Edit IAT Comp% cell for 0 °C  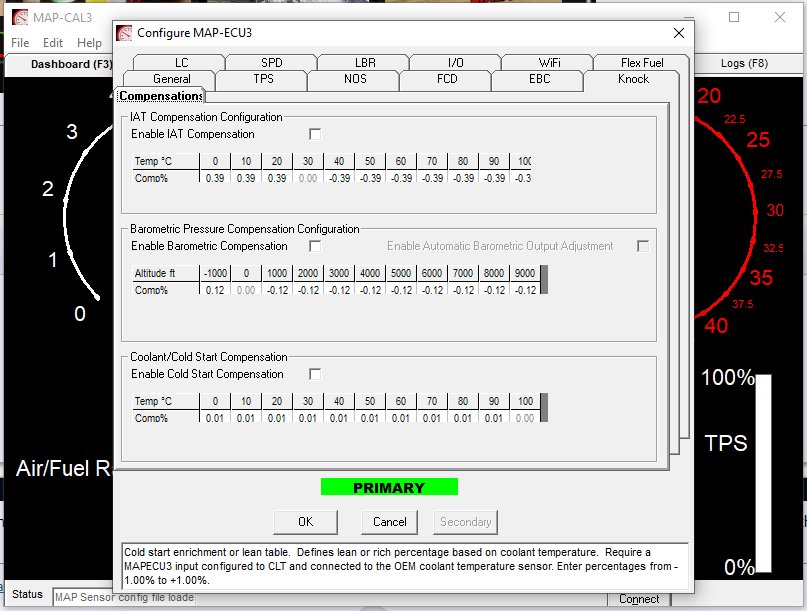(x=215, y=178)
